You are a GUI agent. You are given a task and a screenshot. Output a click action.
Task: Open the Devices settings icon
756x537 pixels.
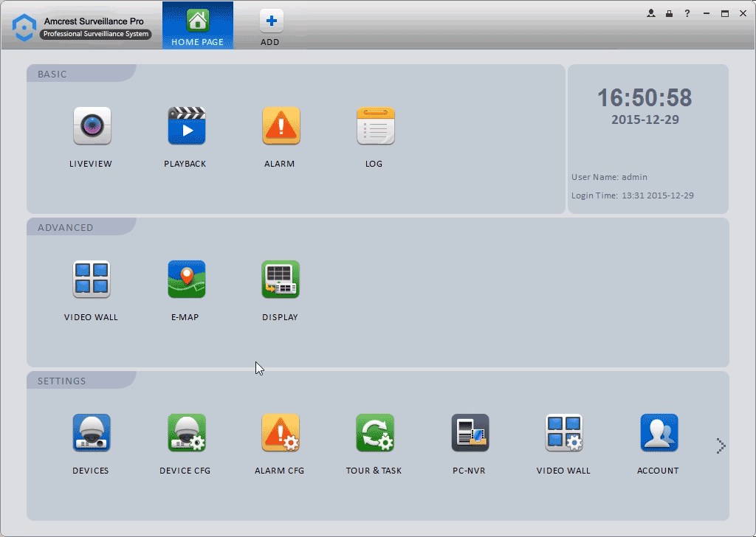(92, 432)
